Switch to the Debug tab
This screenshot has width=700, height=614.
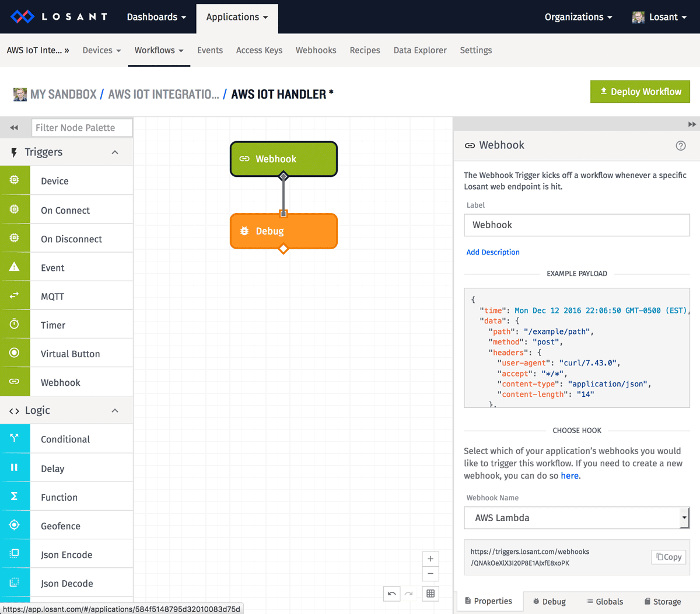click(x=549, y=601)
